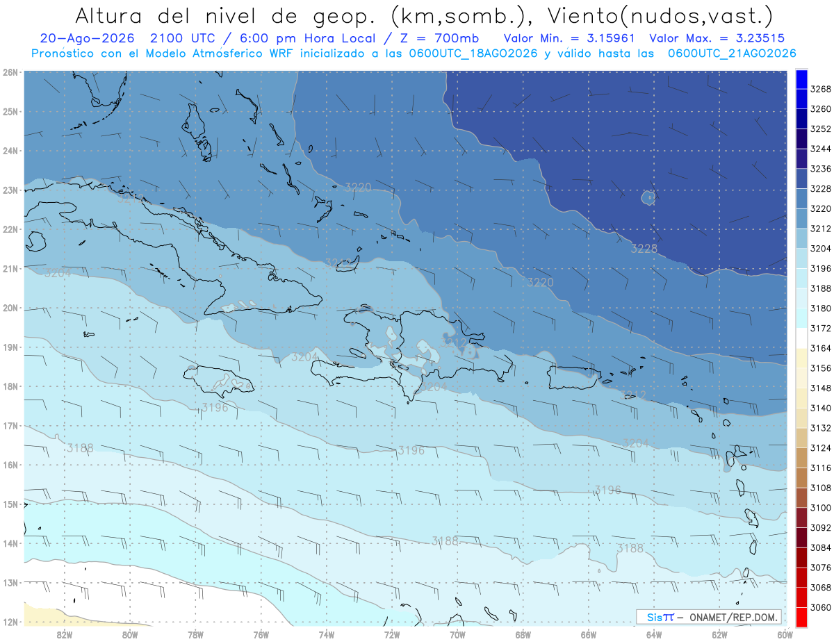Click the pale yellow segment between 3164 and 3156
Screen dimensions: 834x644
coord(801,358)
